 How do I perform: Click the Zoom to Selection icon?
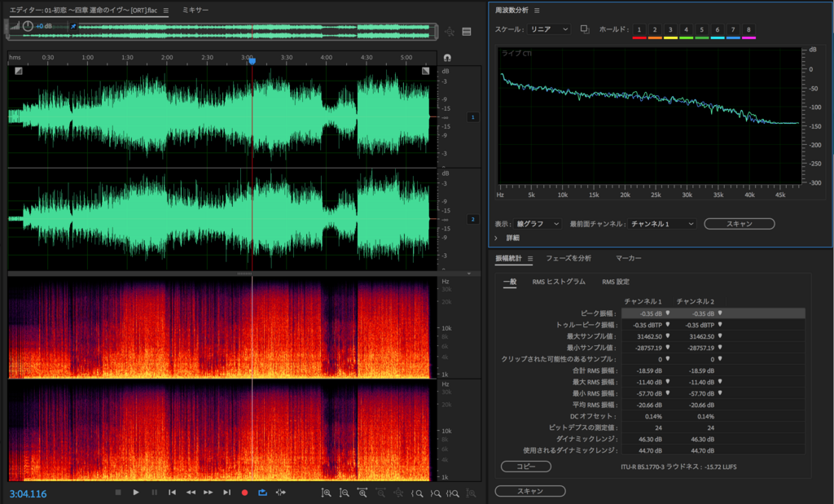point(453,493)
